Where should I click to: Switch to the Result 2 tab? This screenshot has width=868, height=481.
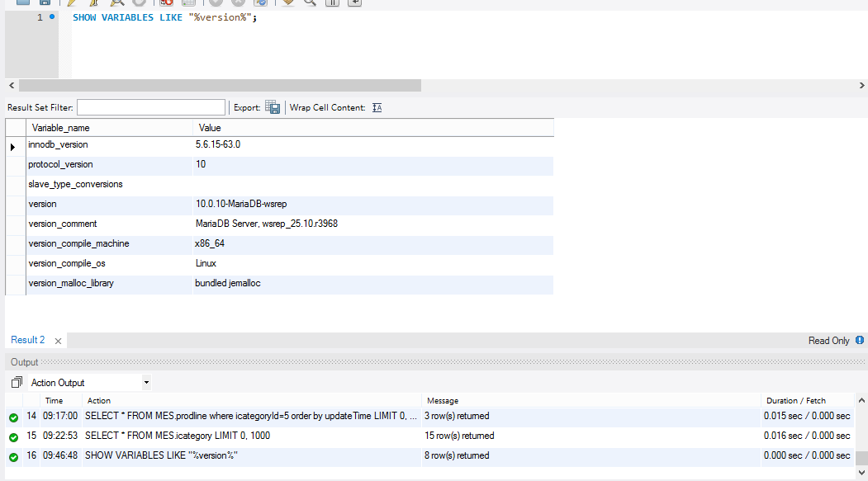point(27,340)
